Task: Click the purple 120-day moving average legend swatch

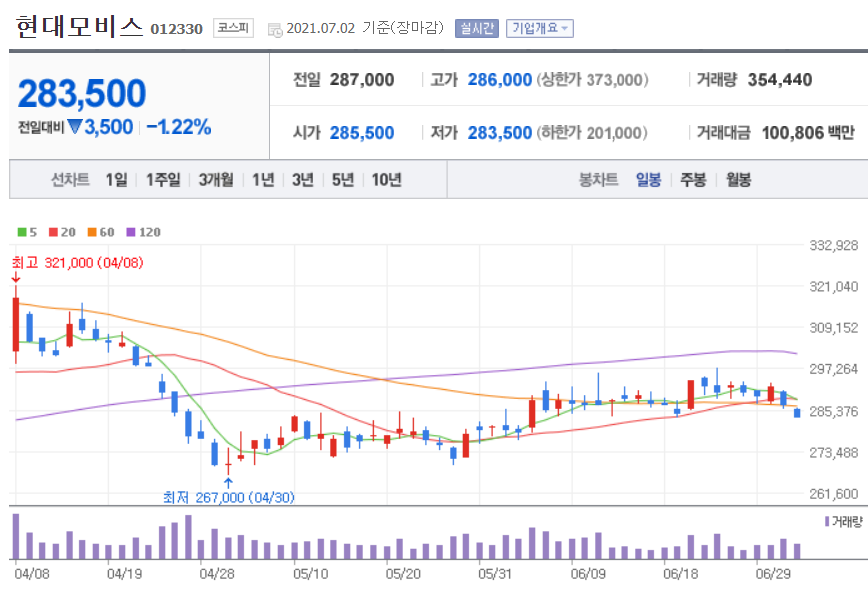Action: [x=131, y=232]
